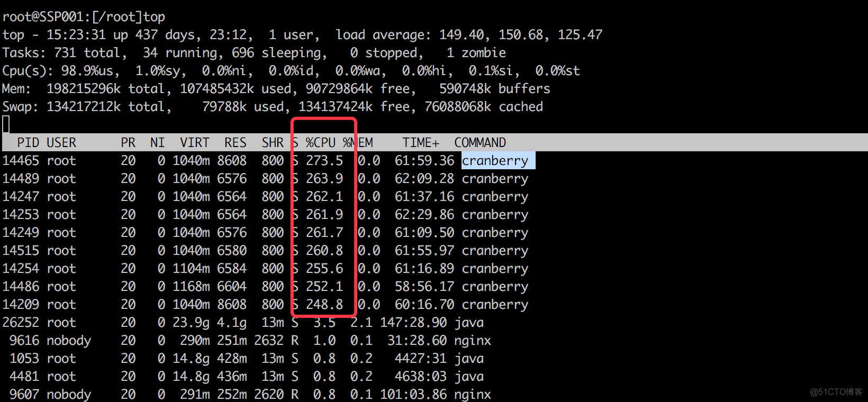Click the 1104m VIRT value for PID 14254
Screen dimensions: 868x402
tap(191, 269)
